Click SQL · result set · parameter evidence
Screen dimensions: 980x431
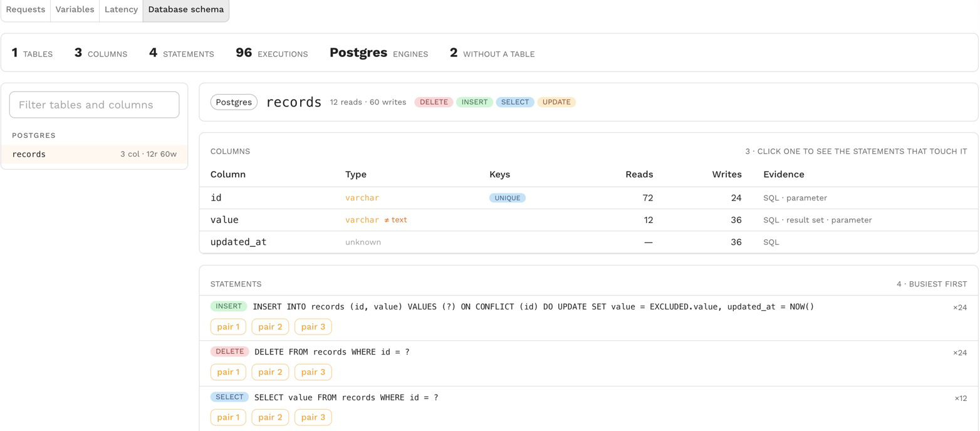click(817, 220)
